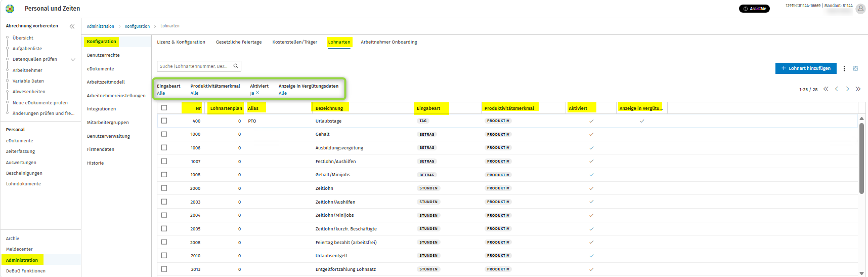Select checkbox for row 1000 Gehalt

[x=164, y=134]
